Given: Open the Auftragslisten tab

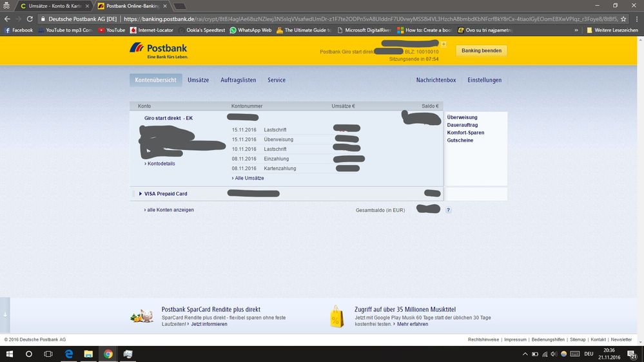Looking at the screenshot, I should (x=239, y=80).
